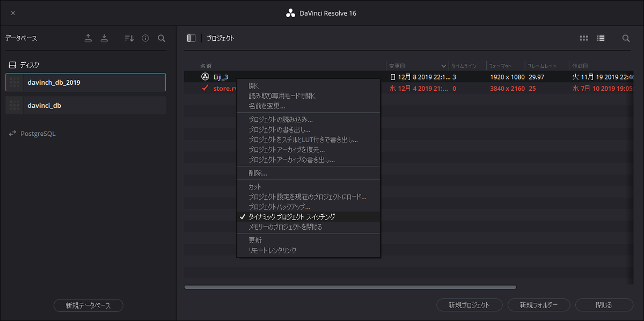Click the 閉じる button

tap(604, 305)
